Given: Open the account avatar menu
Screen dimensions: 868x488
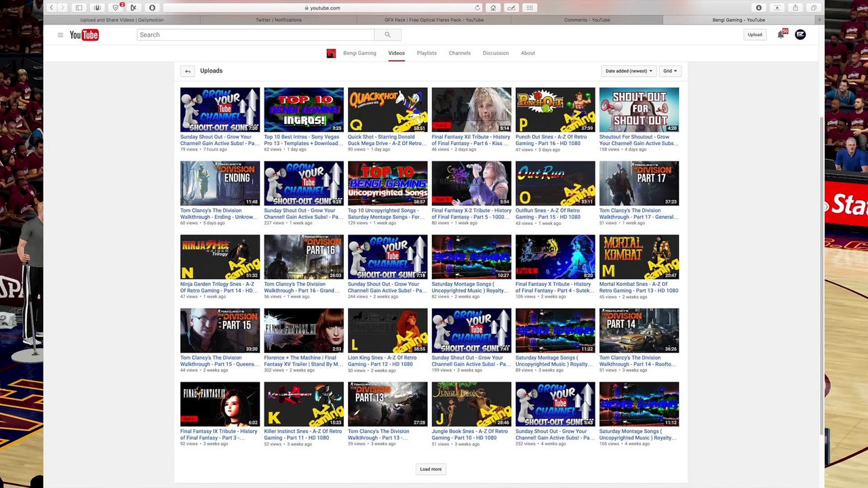Looking at the screenshot, I should pos(800,35).
